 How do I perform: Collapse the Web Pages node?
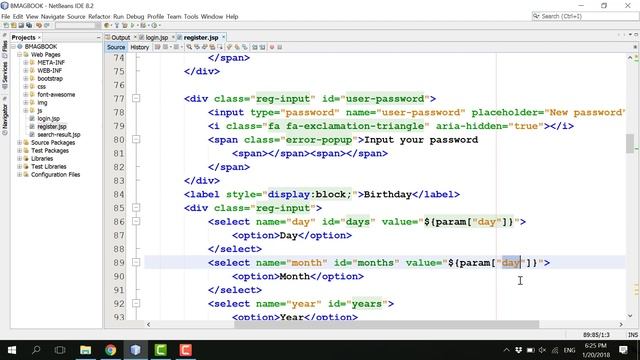tap(19, 54)
